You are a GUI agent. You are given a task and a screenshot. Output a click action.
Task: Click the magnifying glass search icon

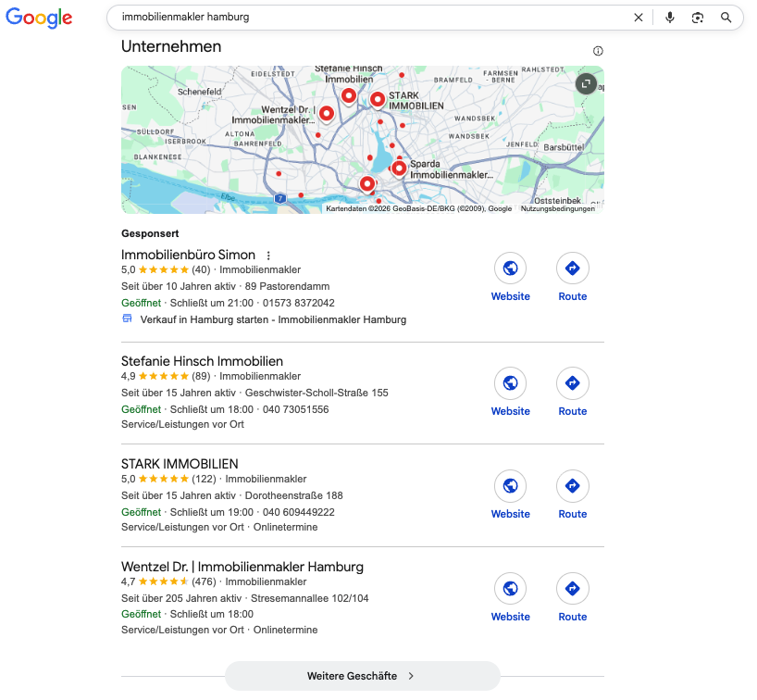point(726,18)
